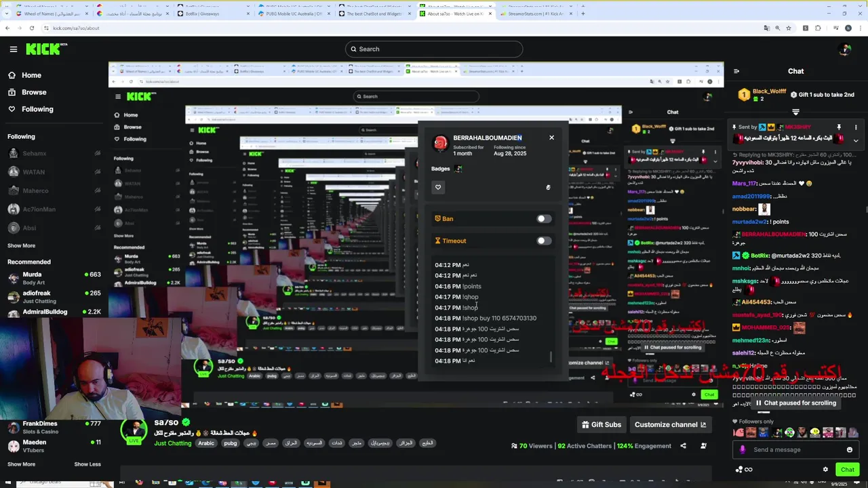Click Show More under Following list
The height and width of the screenshot is (488, 868).
pos(21,245)
